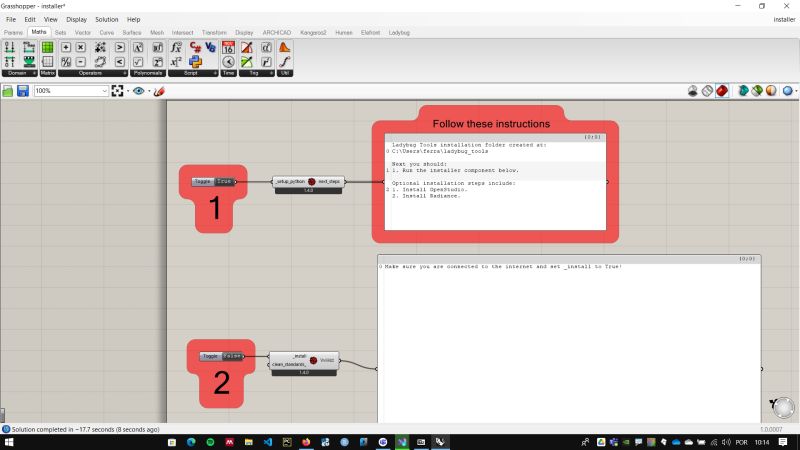Viewport: 800px width, 450px height.
Task: Select the Construct Domain component icon
Action: coord(10,47)
